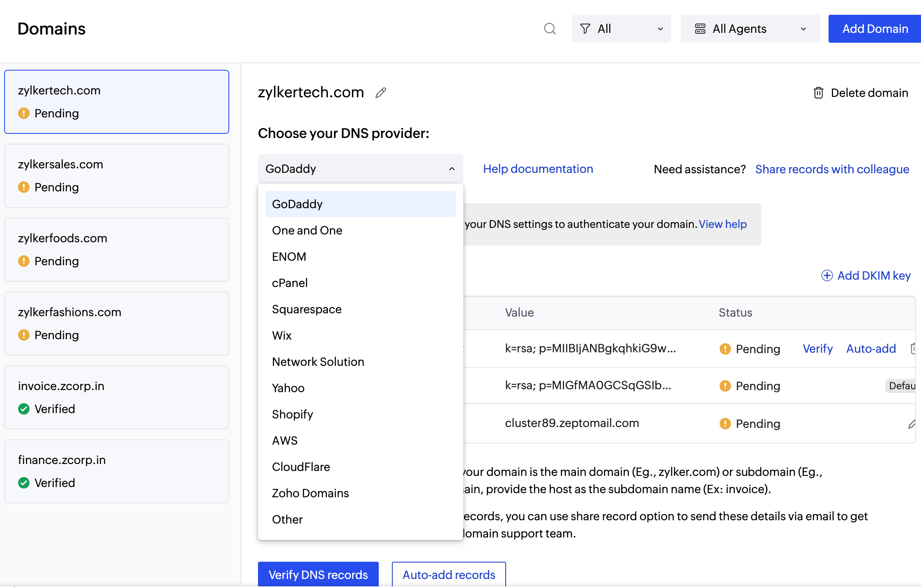Click the pending warning icon on zylkerfashions.com card
The height and width of the screenshot is (588, 921).
coord(24,335)
